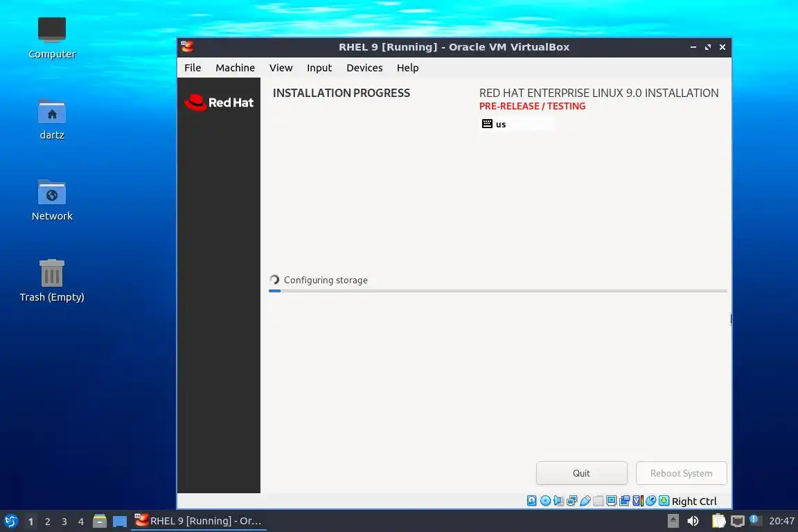Click the blue show-desktop icon in taskbar
Screen dimensions: 798x532
click(x=120, y=522)
